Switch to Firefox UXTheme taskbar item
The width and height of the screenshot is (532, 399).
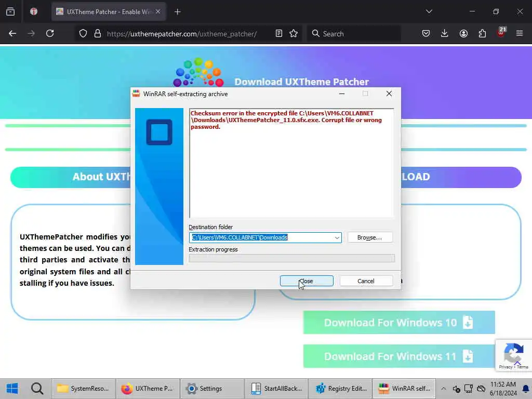tap(148, 389)
